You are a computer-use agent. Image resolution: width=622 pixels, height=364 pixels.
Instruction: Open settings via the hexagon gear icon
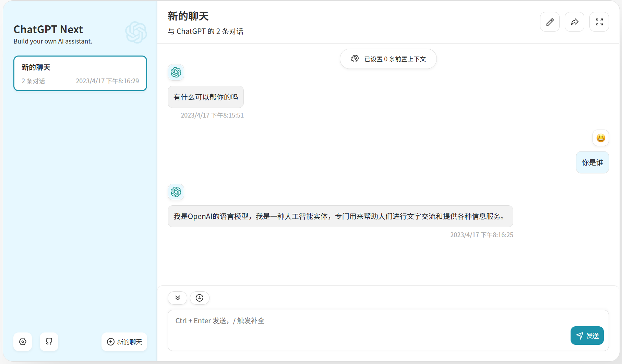(23, 342)
